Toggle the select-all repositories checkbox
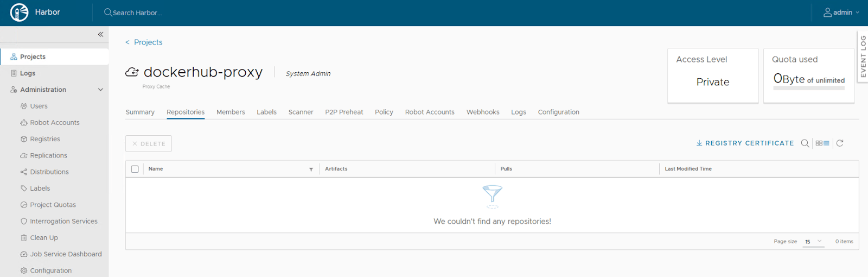This screenshot has height=277, width=868. click(135, 169)
